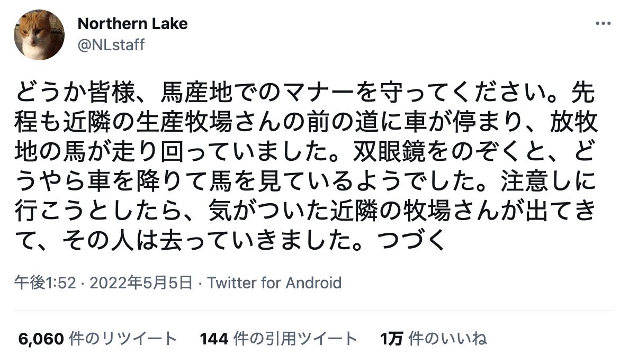Click the 2022年5月5日 date
629x364 pixels.
point(140,283)
